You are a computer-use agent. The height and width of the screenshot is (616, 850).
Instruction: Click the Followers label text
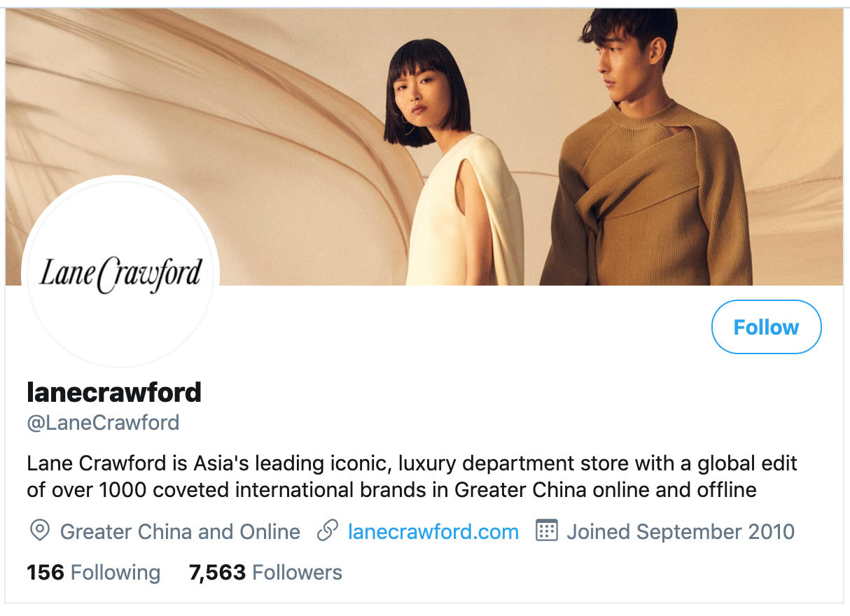(297, 573)
